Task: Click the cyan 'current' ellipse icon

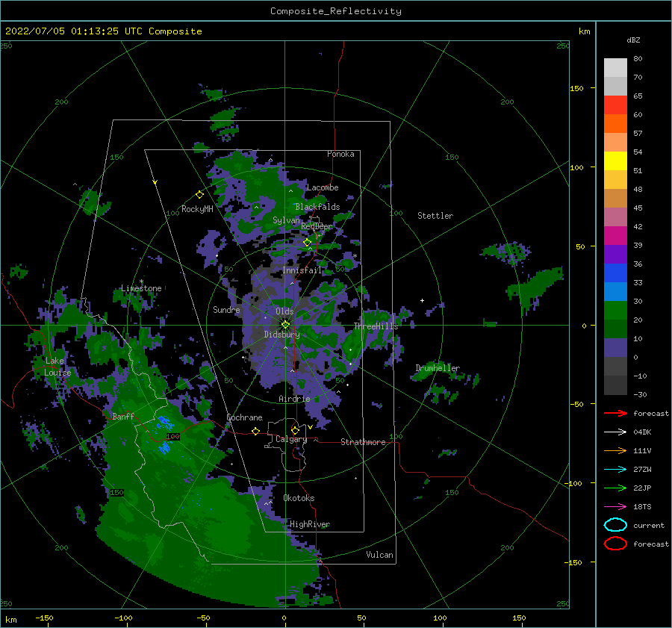Action: pyautogui.click(x=615, y=525)
